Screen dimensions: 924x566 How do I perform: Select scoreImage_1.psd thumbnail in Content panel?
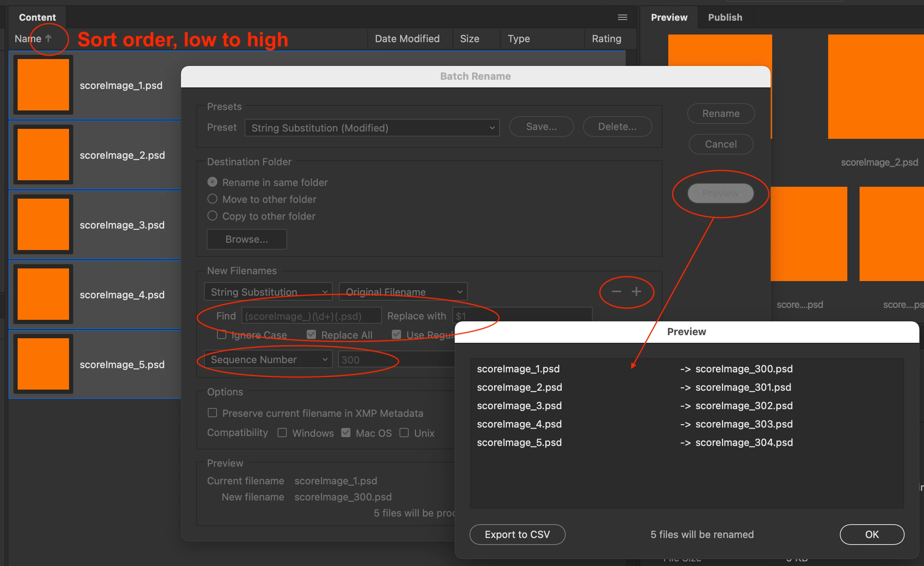point(43,85)
